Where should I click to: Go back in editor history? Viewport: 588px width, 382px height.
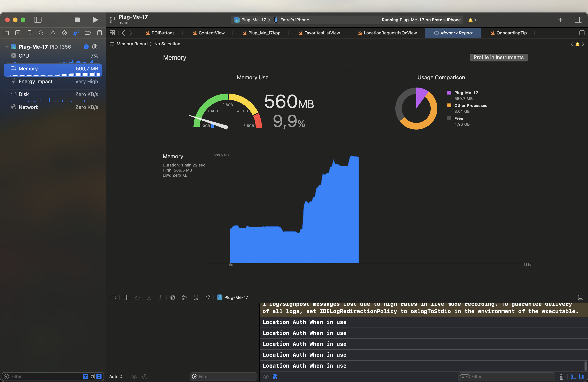123,33
